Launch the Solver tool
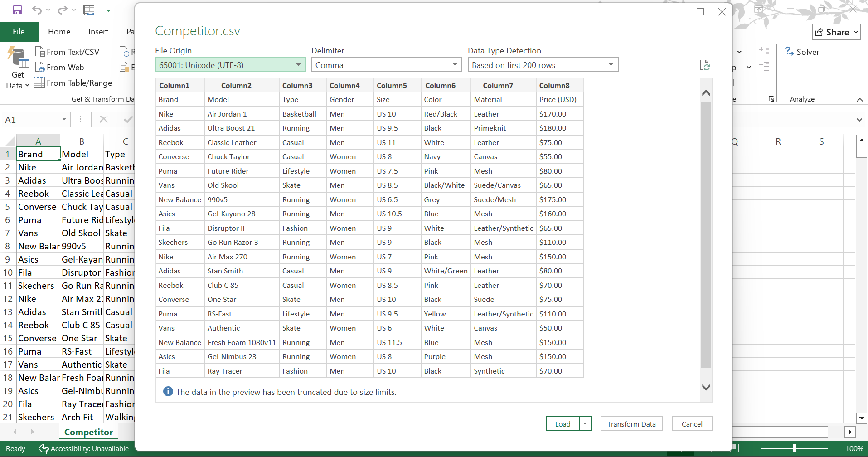The height and width of the screenshot is (457, 868). point(802,52)
